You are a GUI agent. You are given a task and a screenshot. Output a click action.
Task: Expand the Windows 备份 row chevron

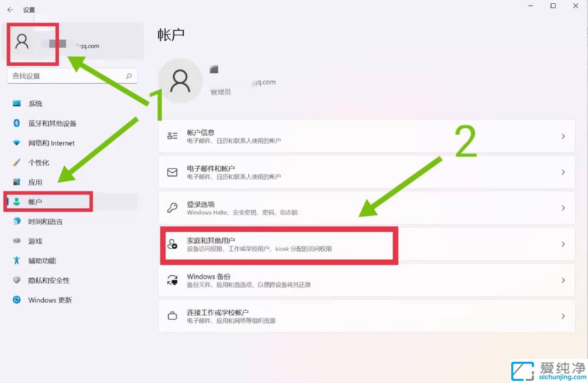click(x=563, y=280)
